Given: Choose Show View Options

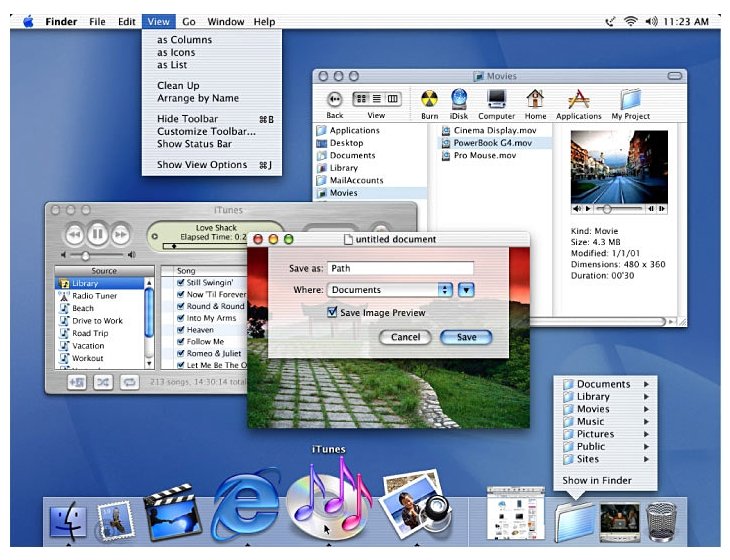Looking at the screenshot, I should click(212, 165).
